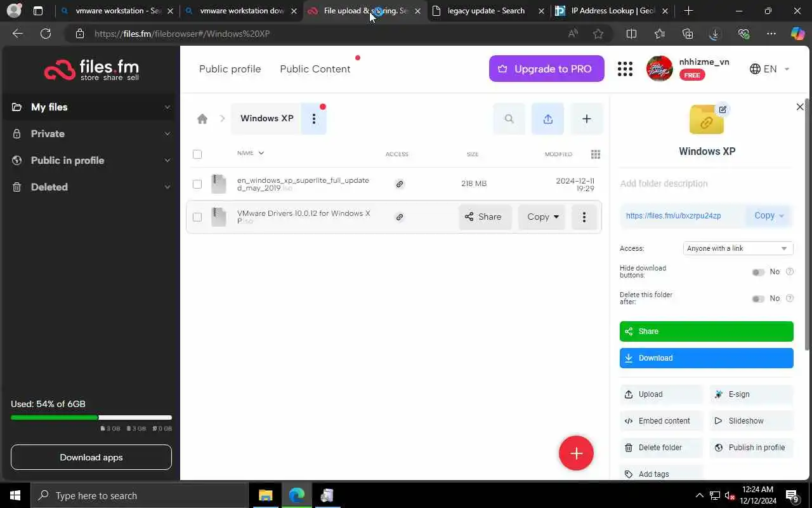Click the red floating plus button
Viewport: 812px width, 508px height.
[x=576, y=453]
